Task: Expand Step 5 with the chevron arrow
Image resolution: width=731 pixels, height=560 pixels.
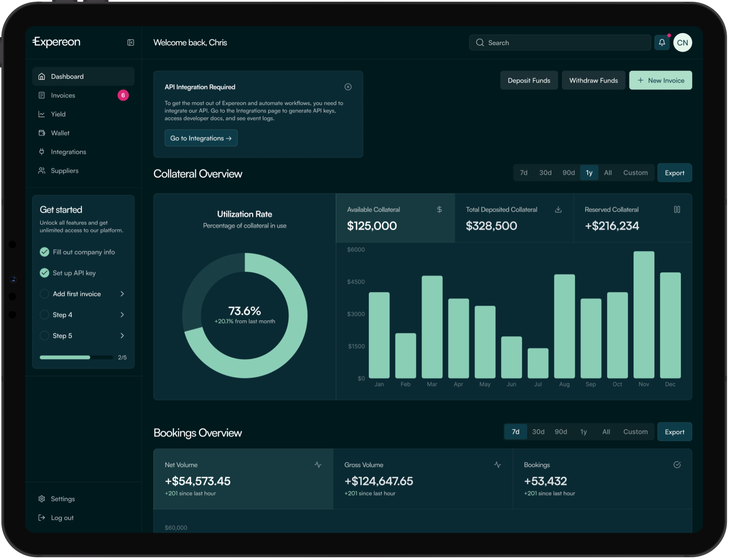Action: [x=122, y=336]
